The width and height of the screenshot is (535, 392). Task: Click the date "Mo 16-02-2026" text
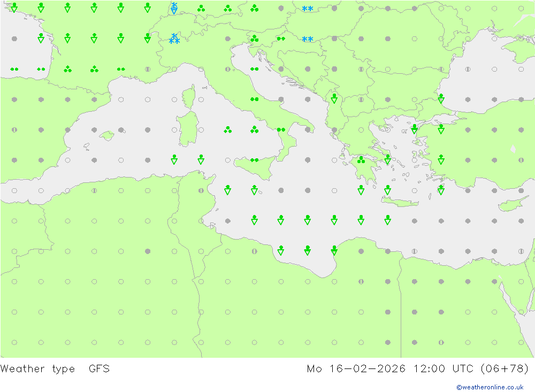[356, 369]
